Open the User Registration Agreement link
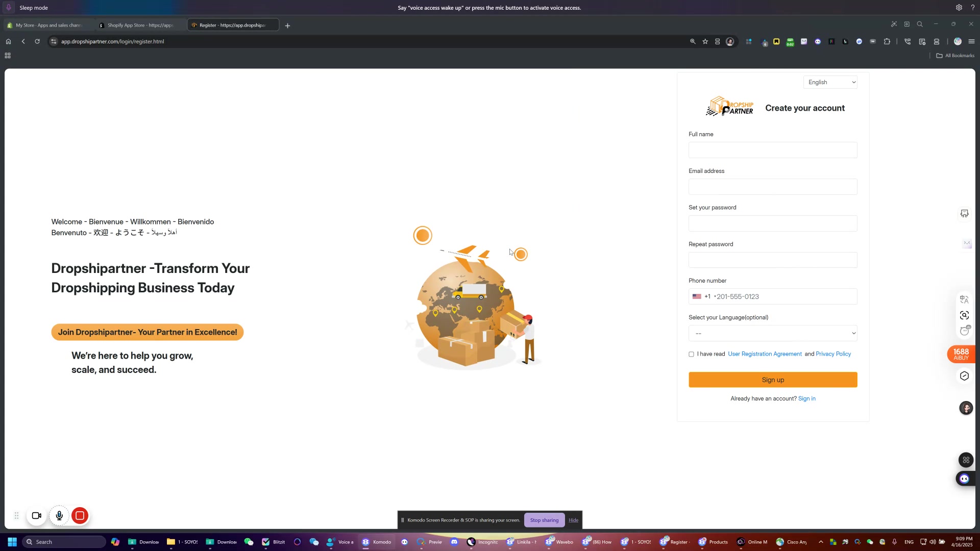980x551 pixels. click(765, 354)
